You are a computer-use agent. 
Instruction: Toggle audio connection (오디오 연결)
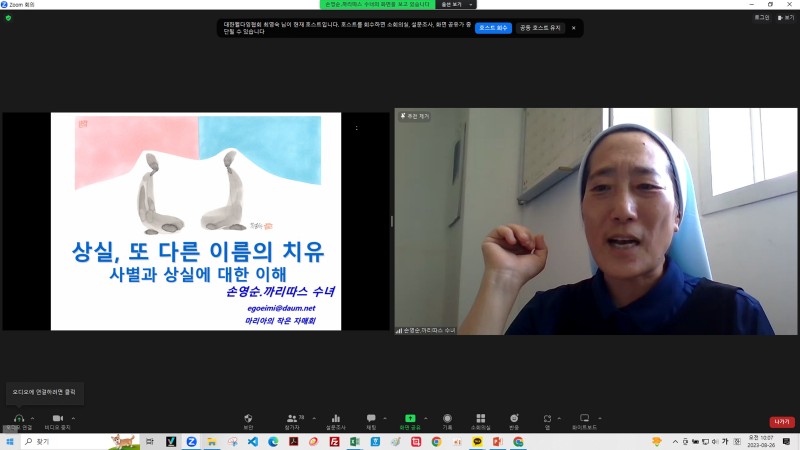pos(18,418)
